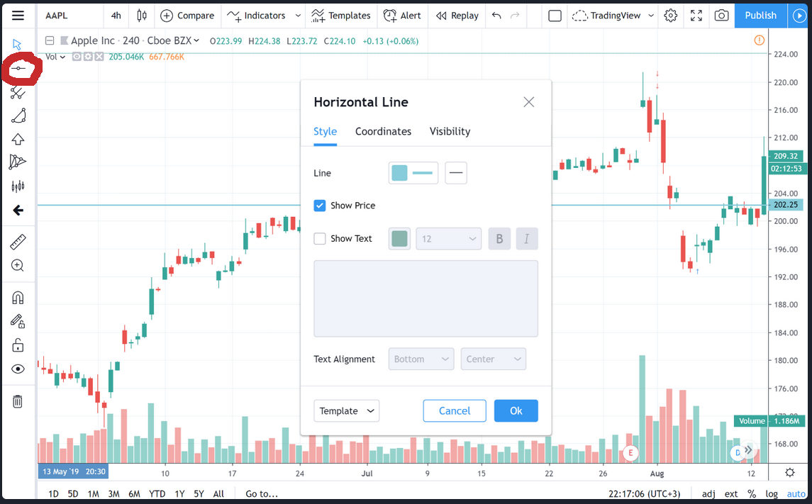Switch to the Visibility tab
The image size is (812, 504).
[450, 131]
